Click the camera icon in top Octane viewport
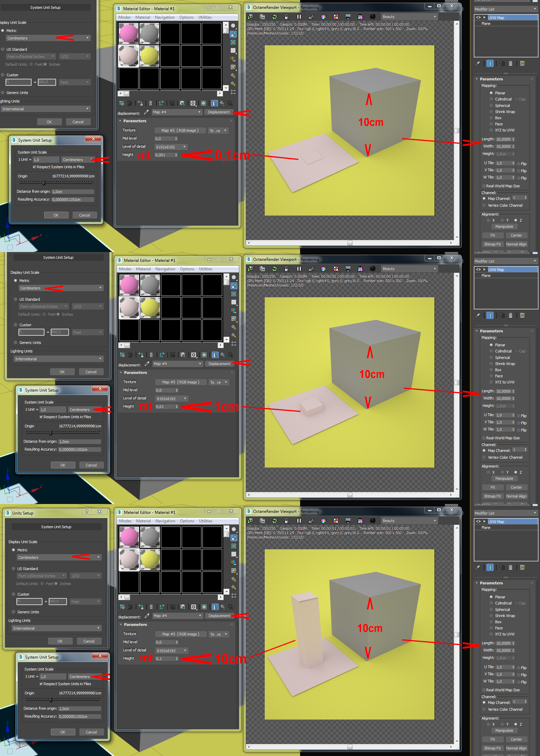This screenshot has width=540, height=756. click(373, 17)
